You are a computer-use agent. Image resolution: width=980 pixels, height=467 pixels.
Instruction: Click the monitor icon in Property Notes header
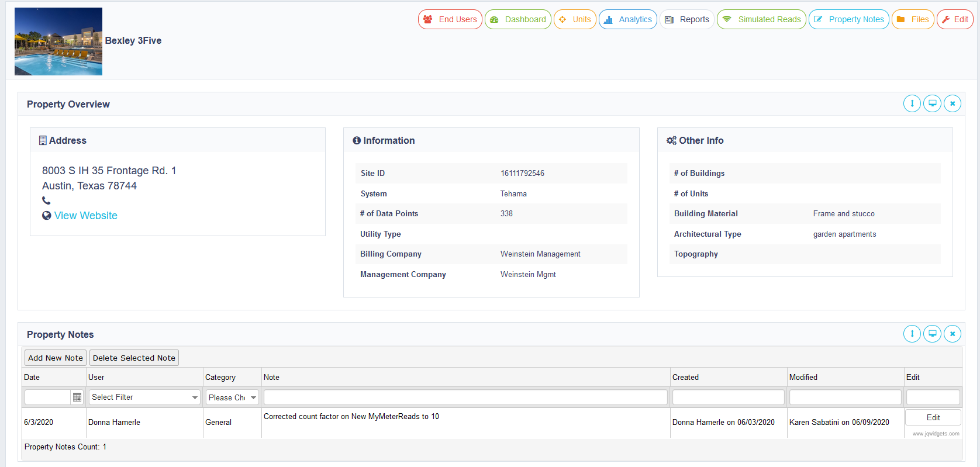coord(932,334)
